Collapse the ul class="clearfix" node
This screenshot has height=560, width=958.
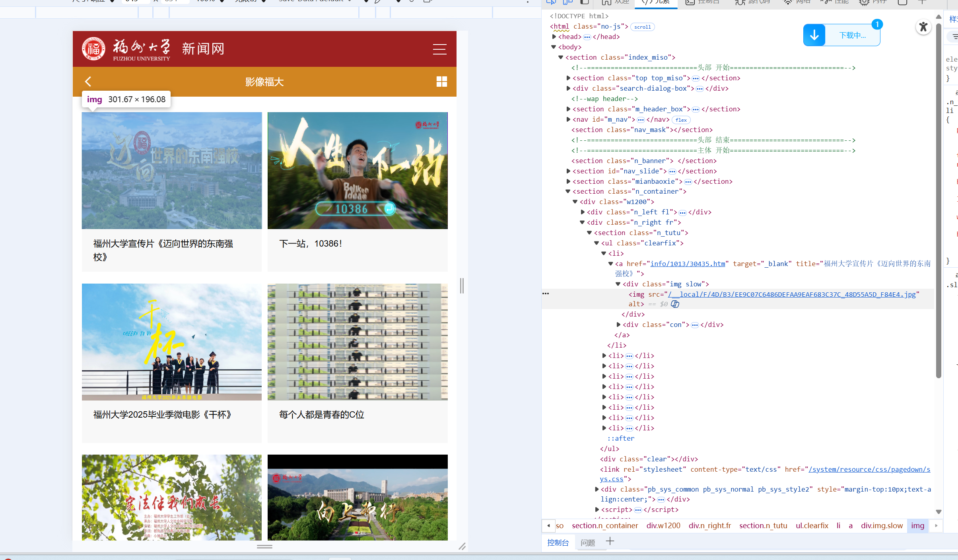(597, 243)
